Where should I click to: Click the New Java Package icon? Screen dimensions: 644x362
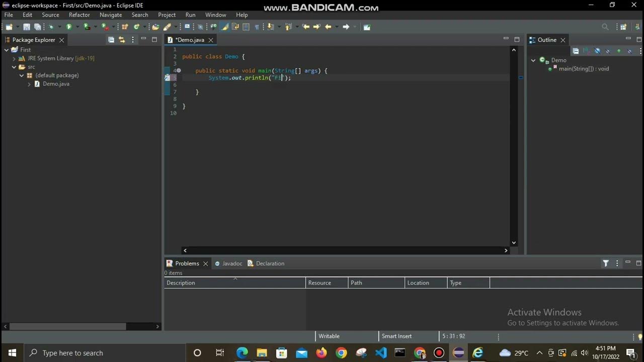pyautogui.click(x=125, y=27)
